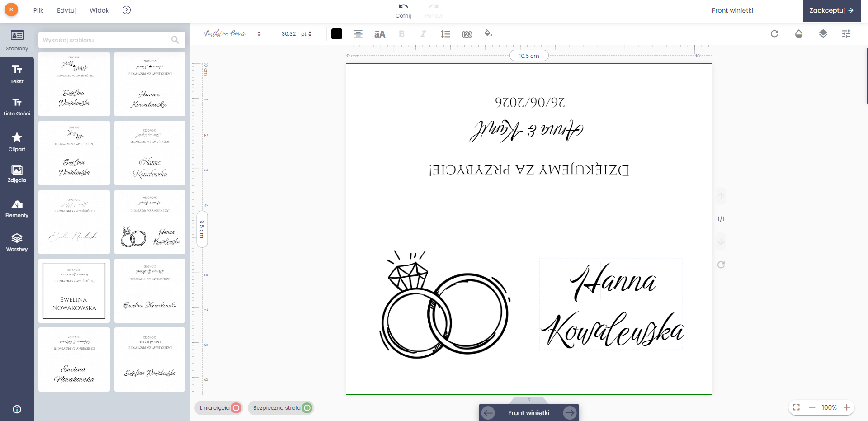Open the opacity drop tool
The image size is (868, 421).
click(x=799, y=33)
